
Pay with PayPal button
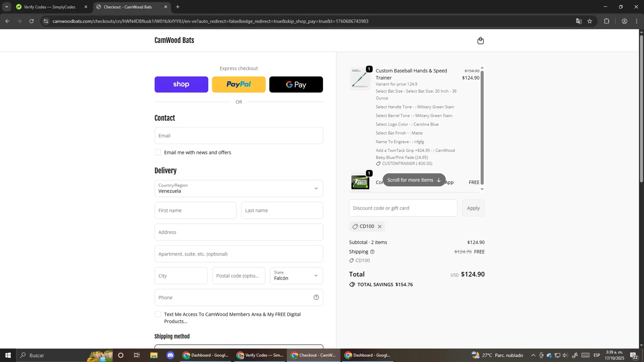click(239, 84)
